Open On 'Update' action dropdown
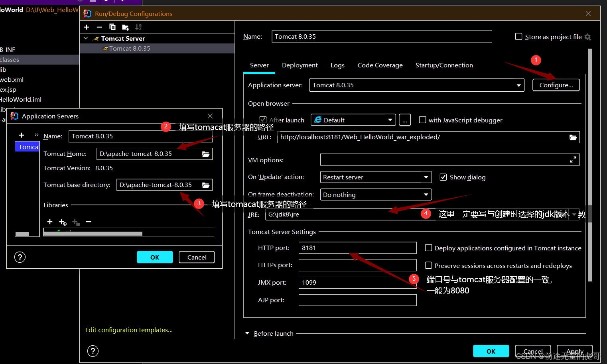The width and height of the screenshot is (607, 364). [376, 177]
